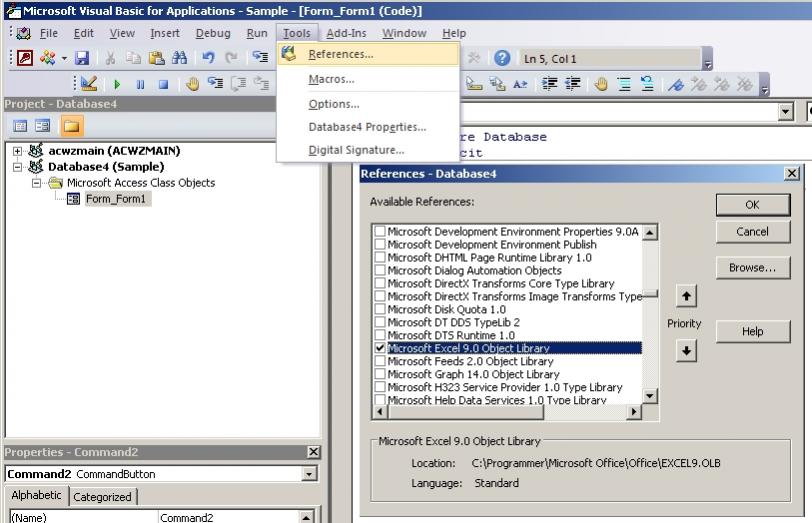This screenshot has width=812, height=523.
Task: Select Macros... in the Tools menu
Action: point(368,79)
